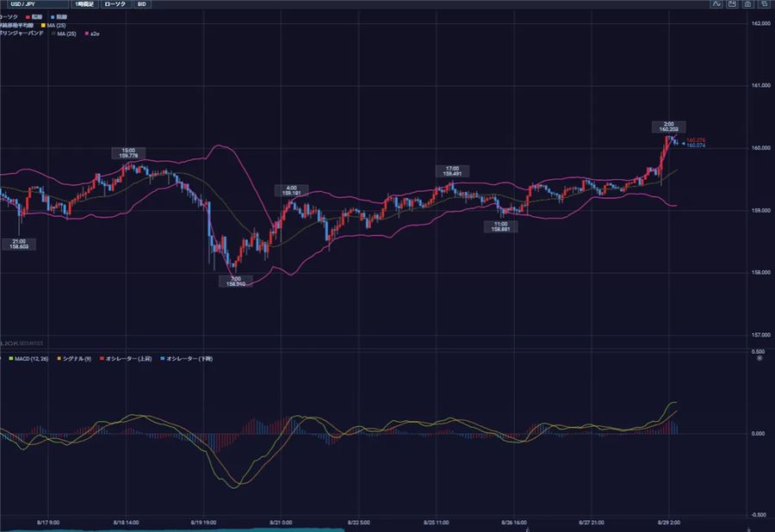Image resolution: width=775 pixels, height=532 pixels.
Task: Click the 8/27 21:00 time axis label
Action: pyautogui.click(x=591, y=523)
